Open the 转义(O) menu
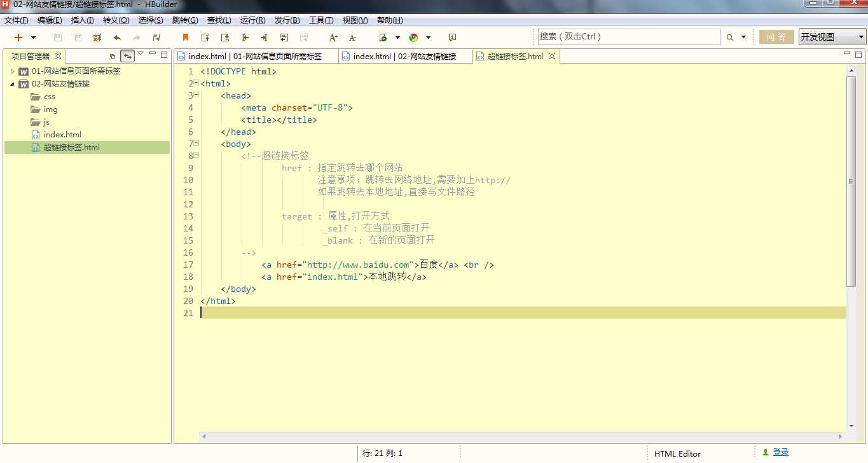 point(116,20)
